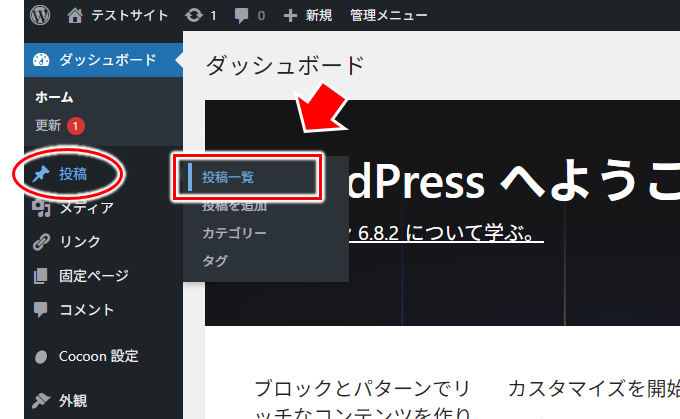Click the ダッシュボード page heading
This screenshot has height=419, width=680.
click(x=285, y=66)
